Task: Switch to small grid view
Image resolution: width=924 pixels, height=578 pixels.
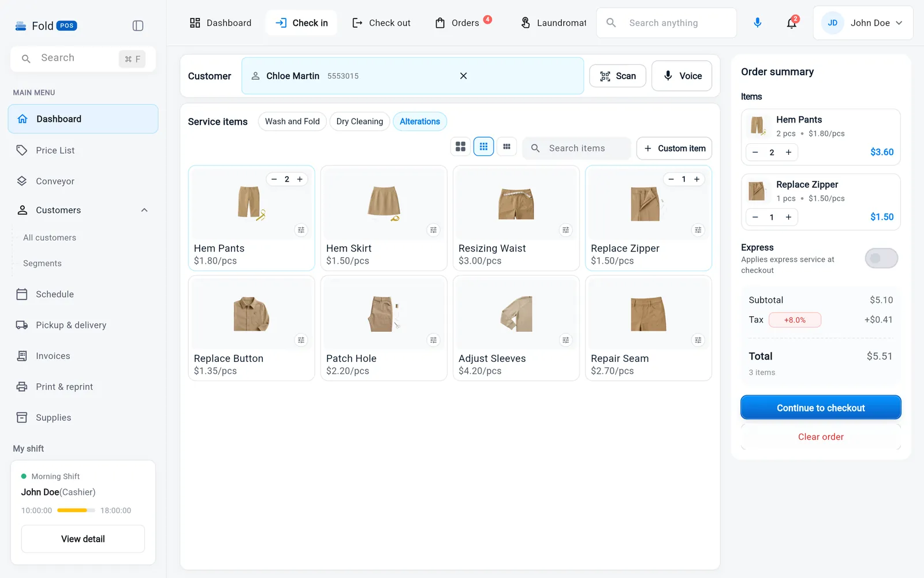Action: pyautogui.click(x=506, y=147)
